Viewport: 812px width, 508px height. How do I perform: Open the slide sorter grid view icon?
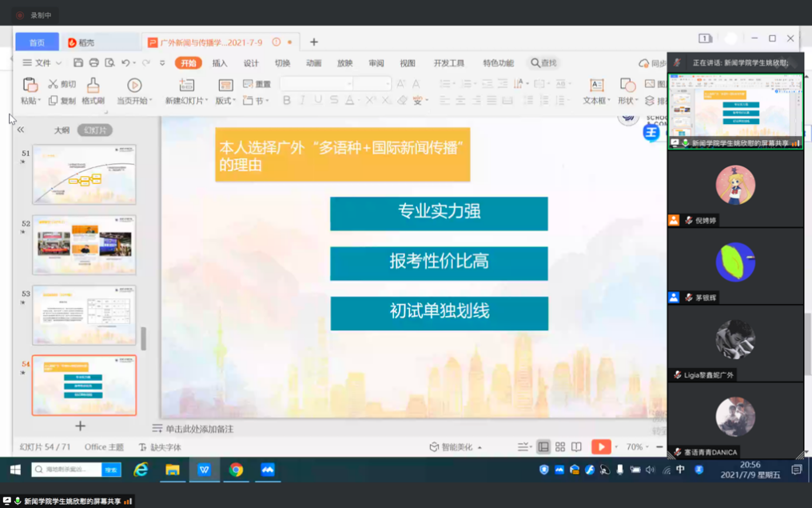[x=560, y=447]
